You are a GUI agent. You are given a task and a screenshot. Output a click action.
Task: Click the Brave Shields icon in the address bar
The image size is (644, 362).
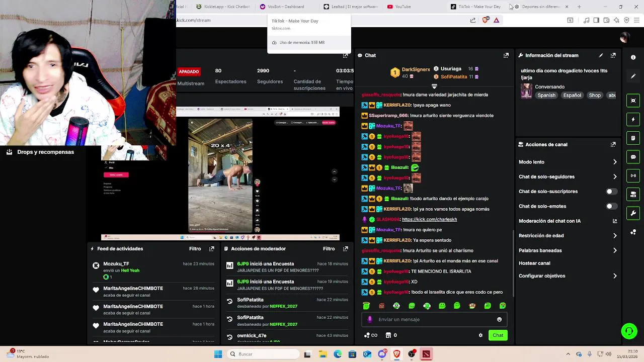[x=485, y=20]
